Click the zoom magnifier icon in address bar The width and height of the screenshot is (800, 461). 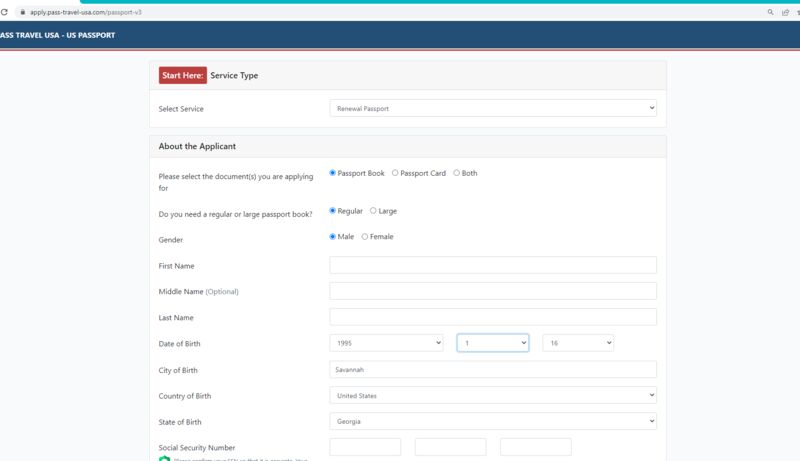click(x=771, y=12)
